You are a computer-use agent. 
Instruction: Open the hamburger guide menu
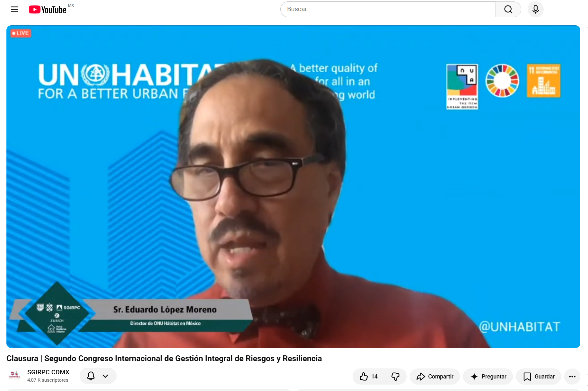click(14, 9)
